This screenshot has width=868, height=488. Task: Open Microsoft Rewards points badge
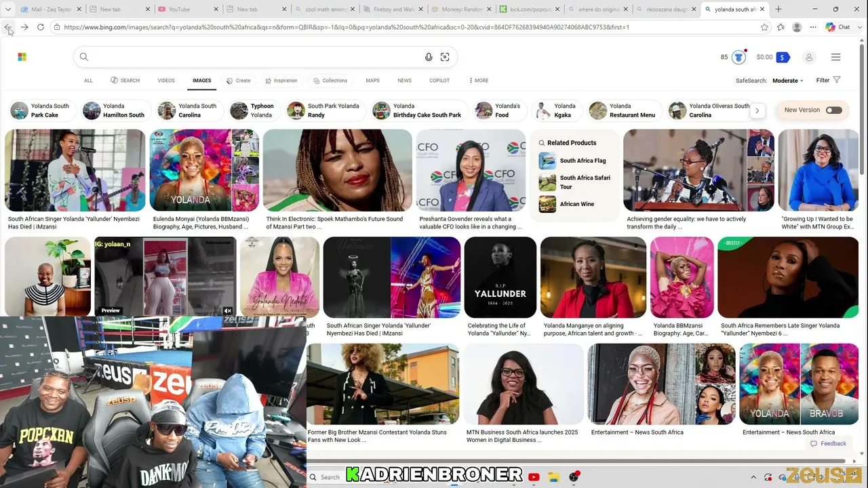point(733,57)
